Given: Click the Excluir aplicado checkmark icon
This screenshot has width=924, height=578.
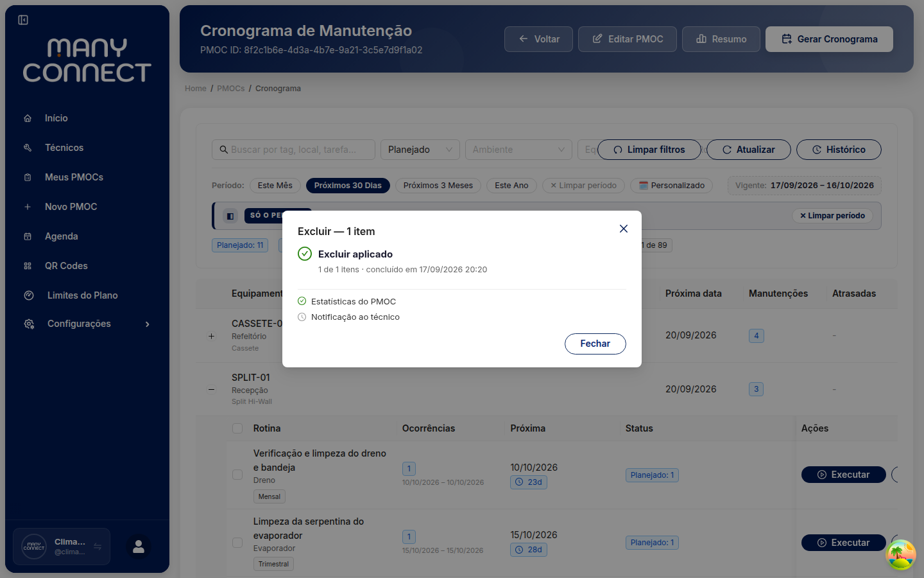Looking at the screenshot, I should (x=305, y=254).
